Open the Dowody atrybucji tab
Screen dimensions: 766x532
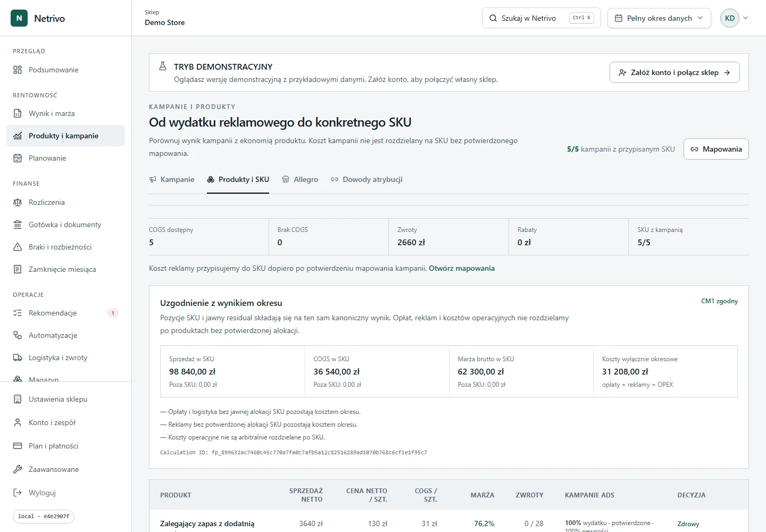367,180
